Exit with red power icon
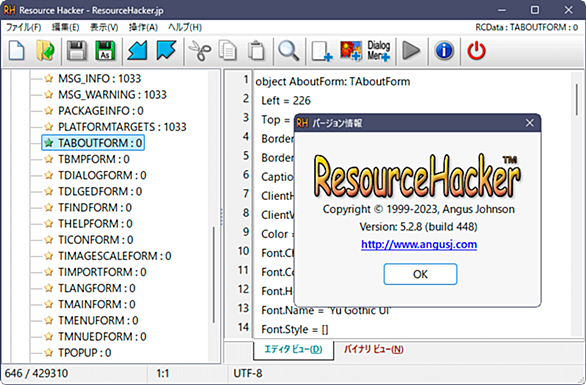 pos(476,50)
